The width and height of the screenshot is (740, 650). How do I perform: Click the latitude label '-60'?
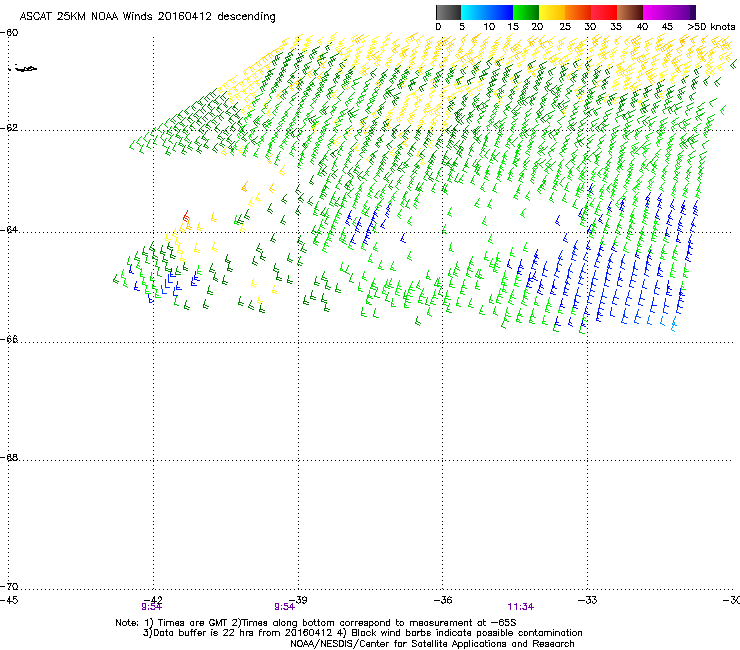pos(9,33)
